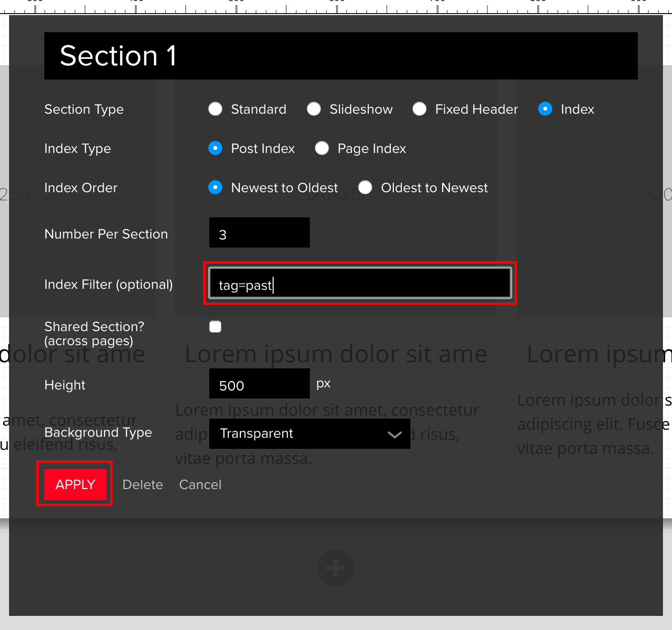This screenshot has height=630, width=672.
Task: Enable the Shared Section checkbox
Action: [x=215, y=327]
